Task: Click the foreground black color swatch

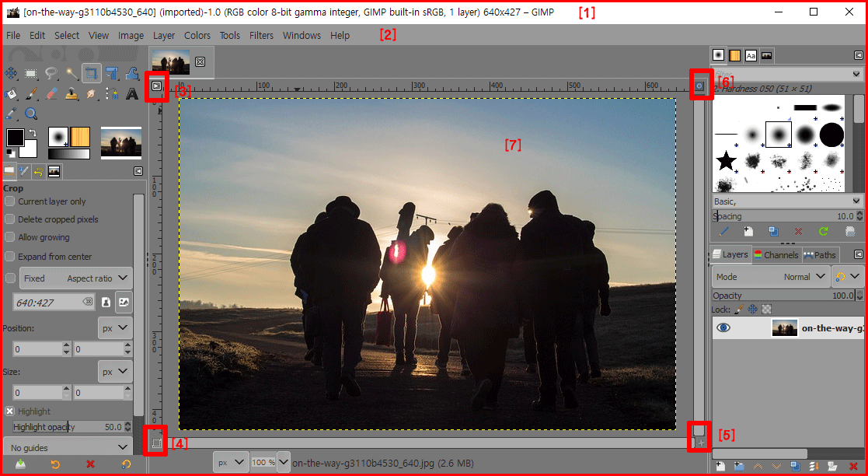Action: (15, 137)
